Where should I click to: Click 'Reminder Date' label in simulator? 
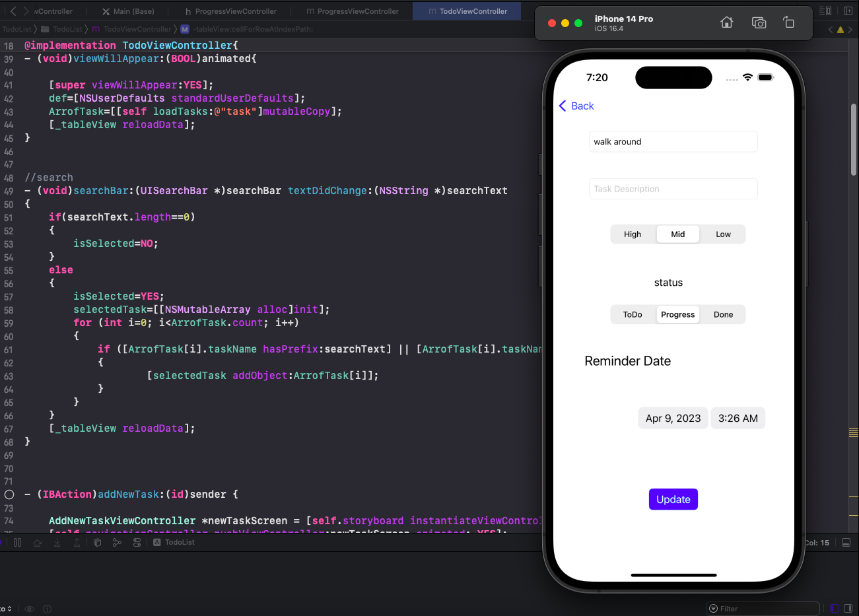tap(627, 361)
